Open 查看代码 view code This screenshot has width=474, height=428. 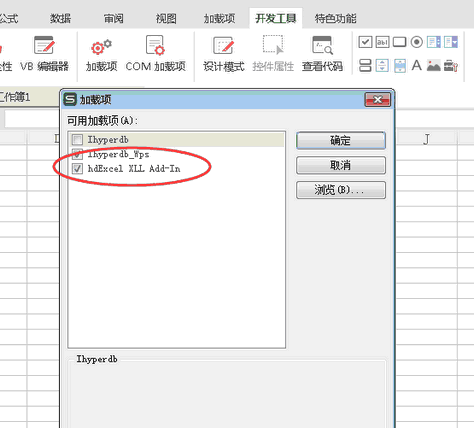click(322, 54)
